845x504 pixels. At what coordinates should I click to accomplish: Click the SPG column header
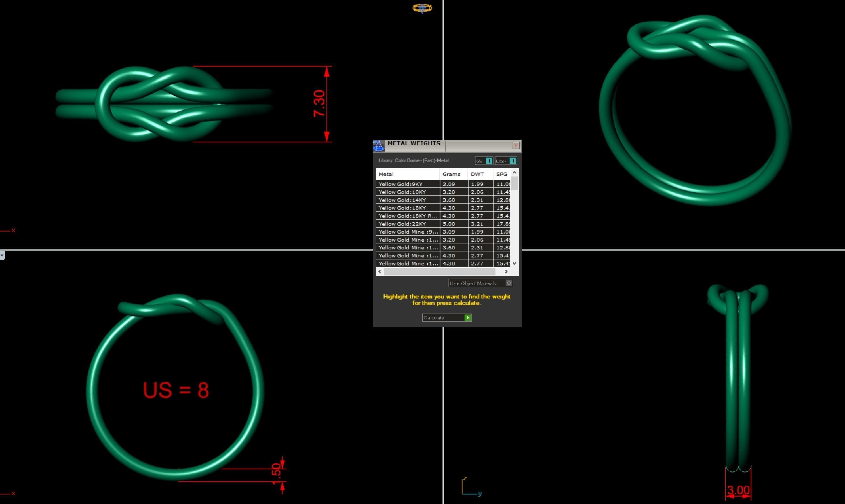coord(502,174)
